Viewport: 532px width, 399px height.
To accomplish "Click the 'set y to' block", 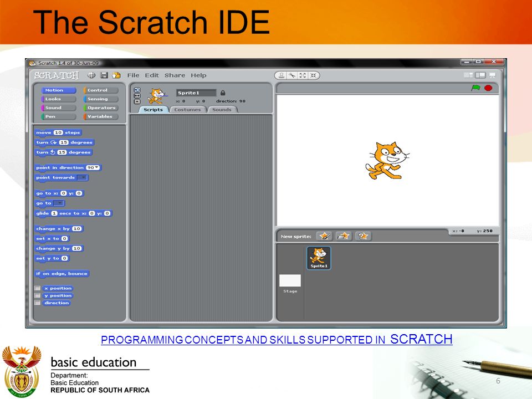I will tap(52, 258).
